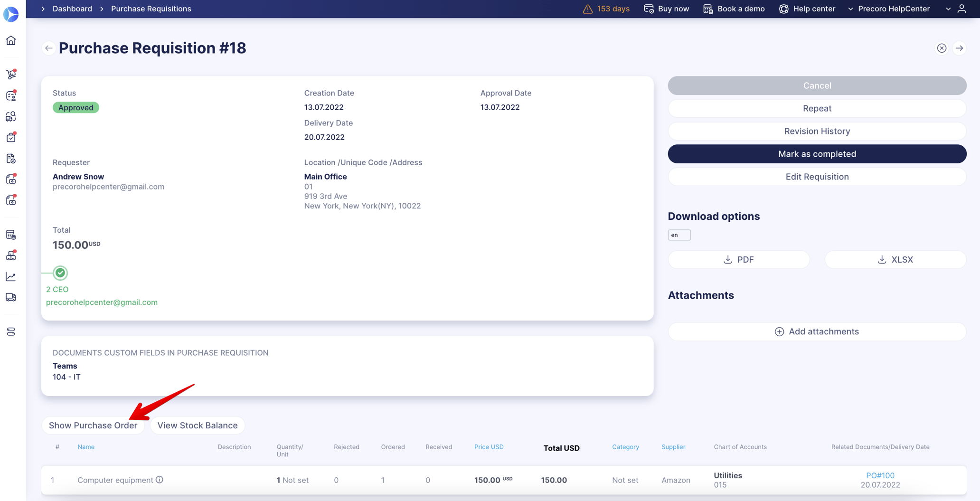
Task: Open the language dropdown showing 'en'
Action: click(x=679, y=235)
